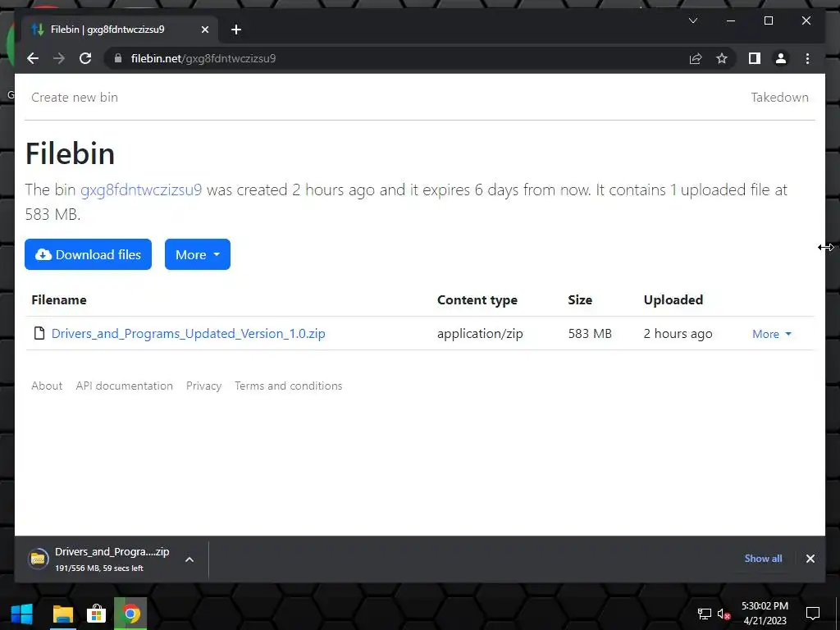The width and height of the screenshot is (840, 630).
Task: Click the downloading Drivers_and_Progra....zip item
Action: point(112,559)
